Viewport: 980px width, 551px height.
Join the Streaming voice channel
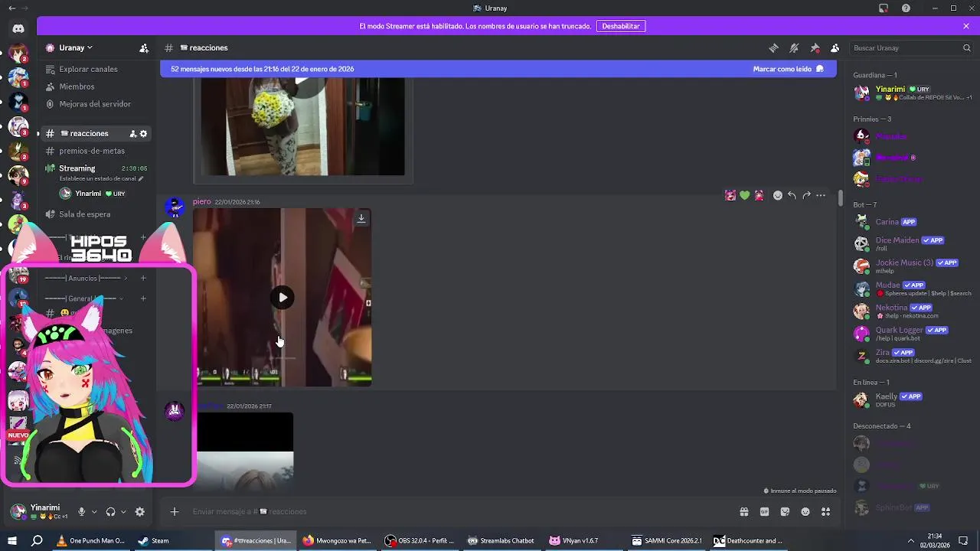pyautogui.click(x=77, y=168)
